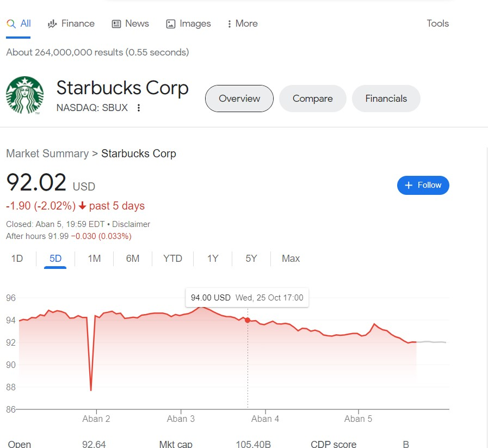Open the Disclaimer link
Viewport: 488px width, 448px height.
pyautogui.click(x=131, y=224)
